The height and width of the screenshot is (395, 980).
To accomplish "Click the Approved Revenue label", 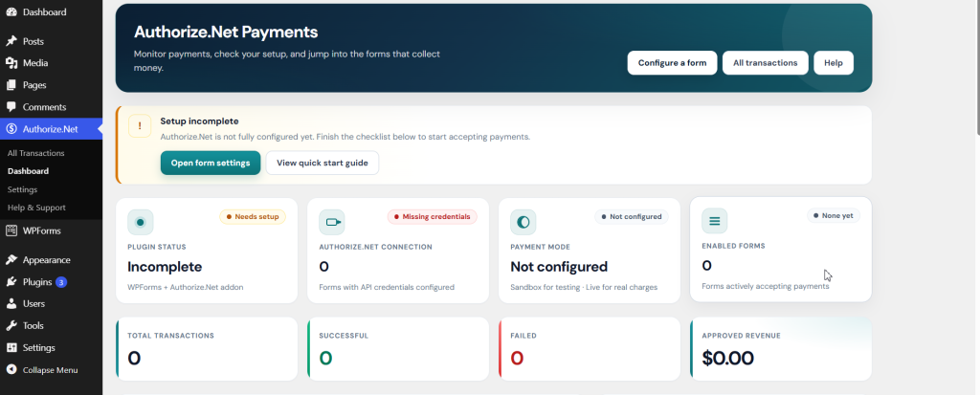I will click(742, 336).
